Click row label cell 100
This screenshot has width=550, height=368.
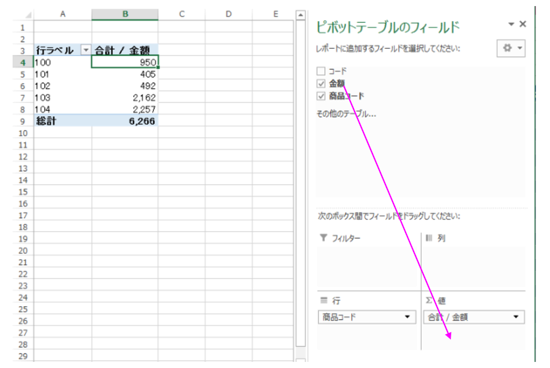pos(62,62)
